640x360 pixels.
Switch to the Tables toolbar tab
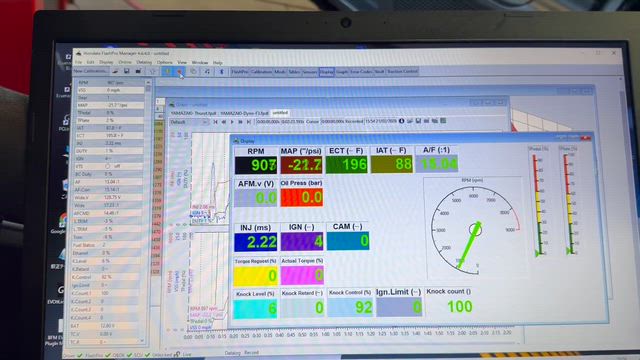294,72
